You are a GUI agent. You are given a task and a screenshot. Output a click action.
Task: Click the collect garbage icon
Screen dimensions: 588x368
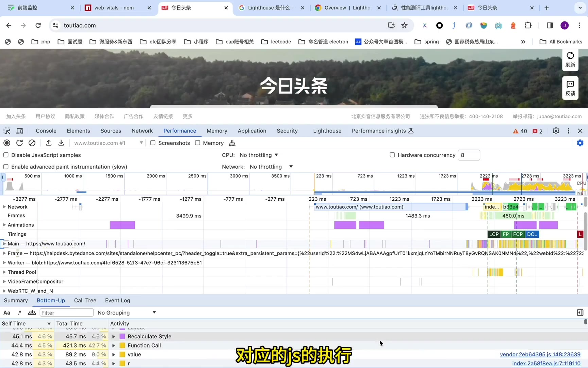232,143
